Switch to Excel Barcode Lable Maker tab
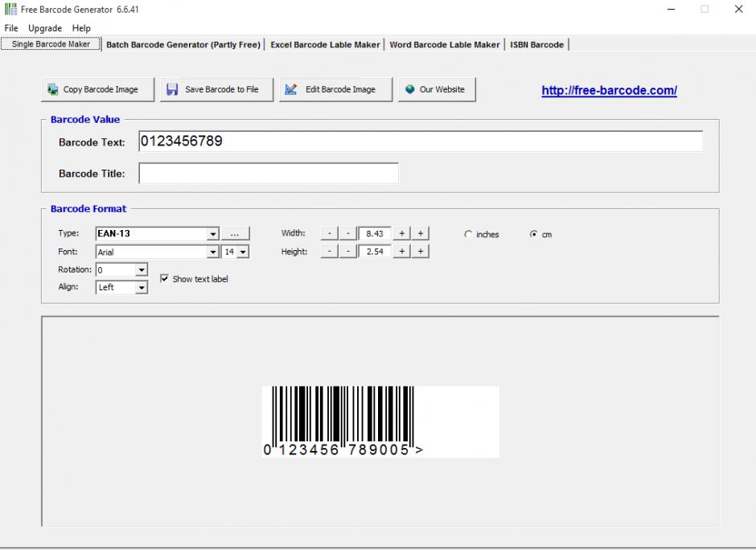The image size is (756, 550). [x=325, y=45]
